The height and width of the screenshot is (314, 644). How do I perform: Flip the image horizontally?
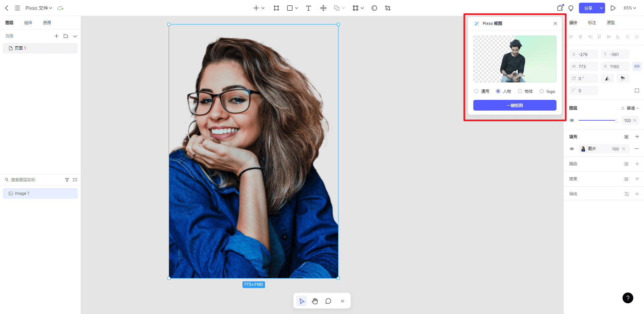(607, 78)
